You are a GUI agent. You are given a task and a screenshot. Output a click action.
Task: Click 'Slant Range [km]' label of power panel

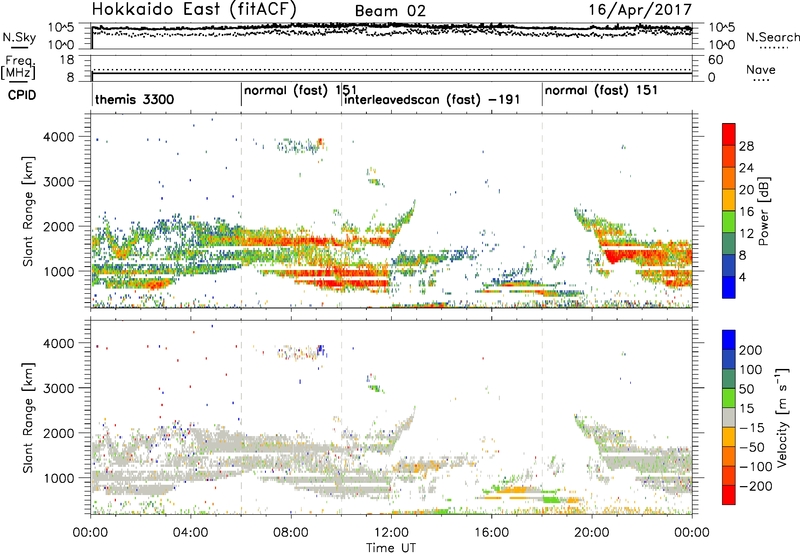[28, 211]
